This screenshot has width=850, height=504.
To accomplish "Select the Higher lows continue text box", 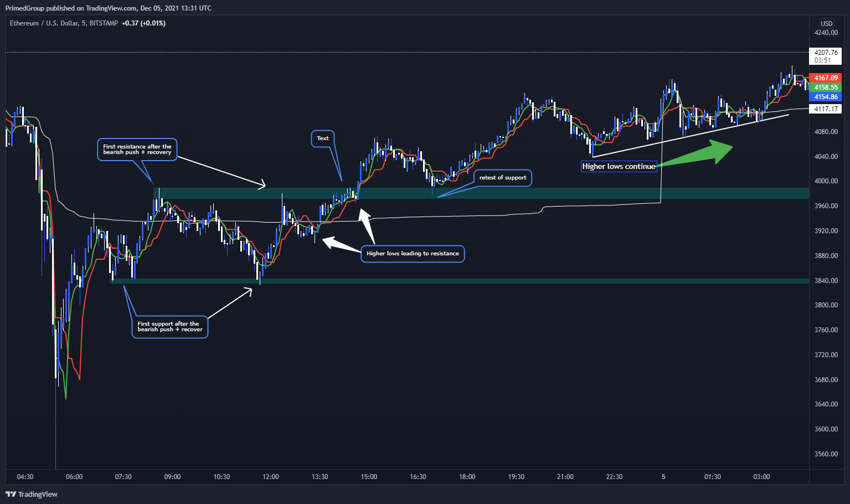I will tap(619, 166).
